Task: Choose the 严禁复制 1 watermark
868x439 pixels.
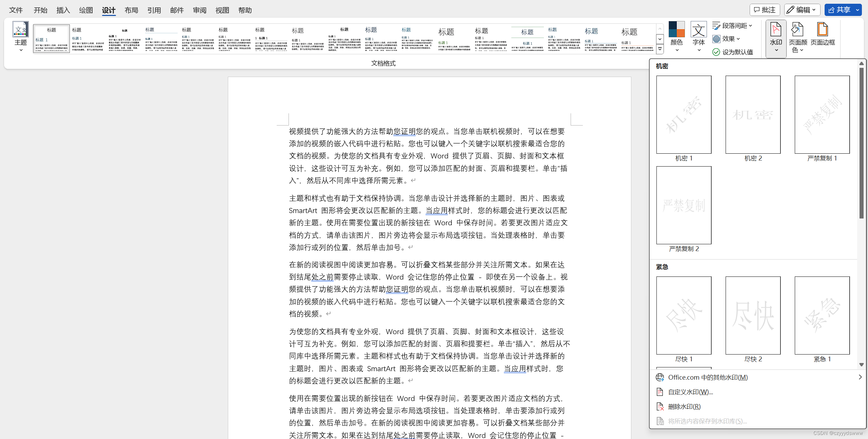Action: pyautogui.click(x=822, y=115)
